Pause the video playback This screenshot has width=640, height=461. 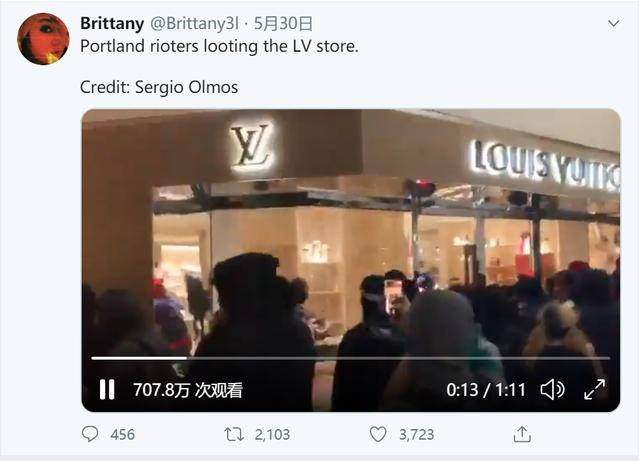tap(107, 390)
